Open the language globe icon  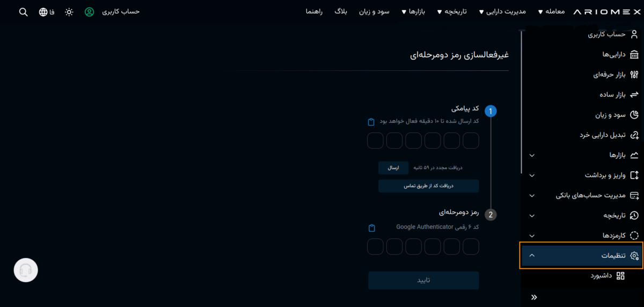(43, 12)
